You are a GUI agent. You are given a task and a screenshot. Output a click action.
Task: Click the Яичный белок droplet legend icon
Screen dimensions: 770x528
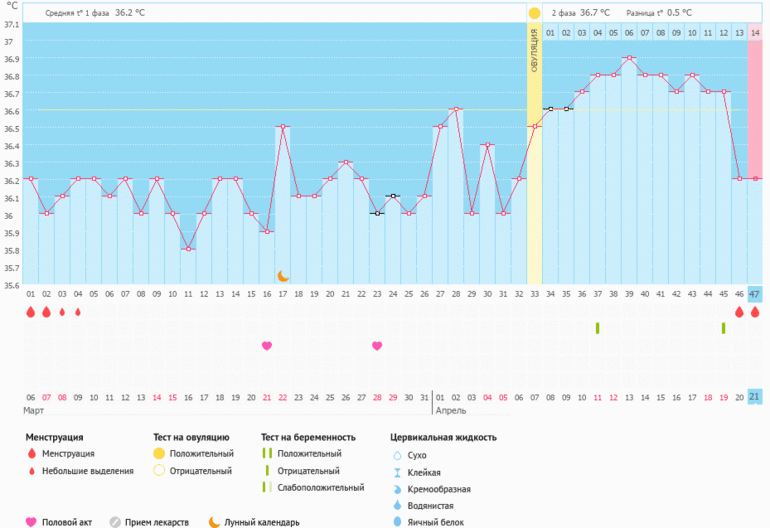[x=399, y=522]
